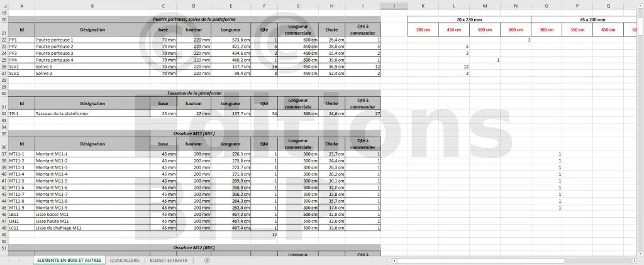Add a new sheet with plus button

point(207,261)
